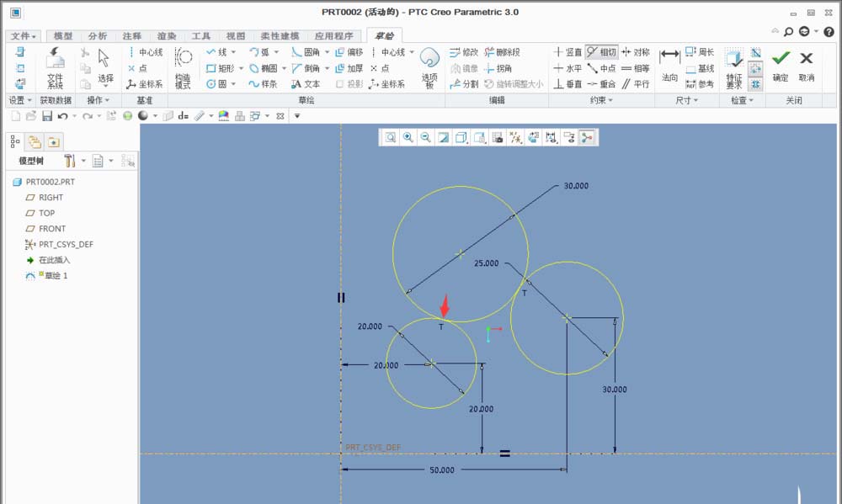Select the 线 (Line) sketch tool
This screenshot has width=842, height=504.
pyautogui.click(x=217, y=52)
